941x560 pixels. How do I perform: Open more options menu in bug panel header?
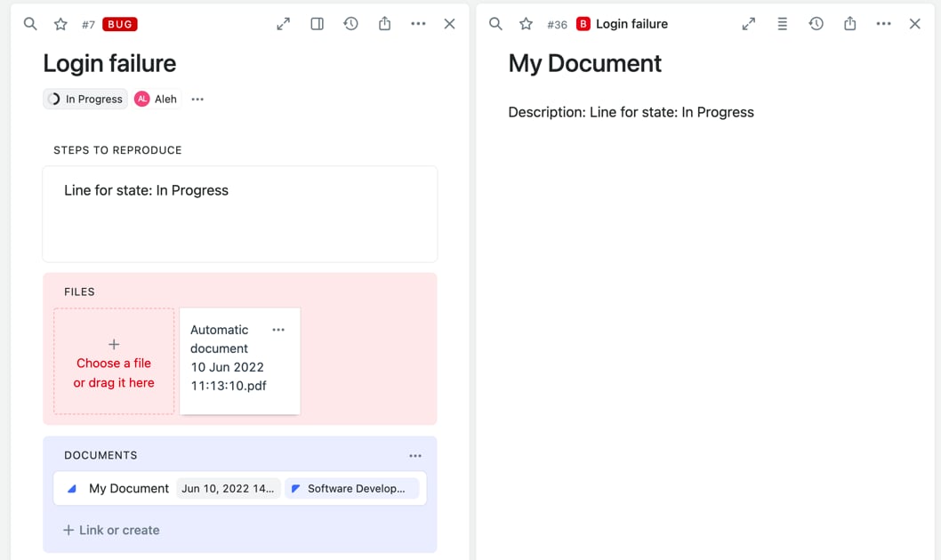pyautogui.click(x=418, y=24)
